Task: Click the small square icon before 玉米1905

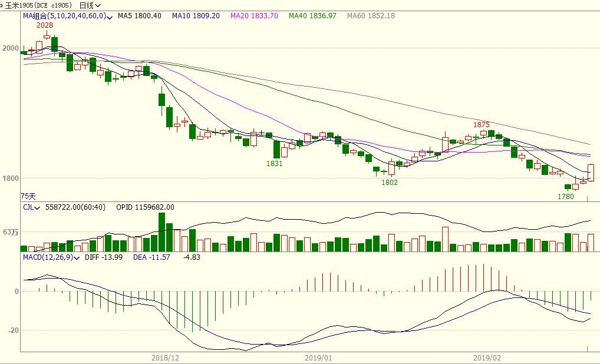Action: pyautogui.click(x=2, y=5)
